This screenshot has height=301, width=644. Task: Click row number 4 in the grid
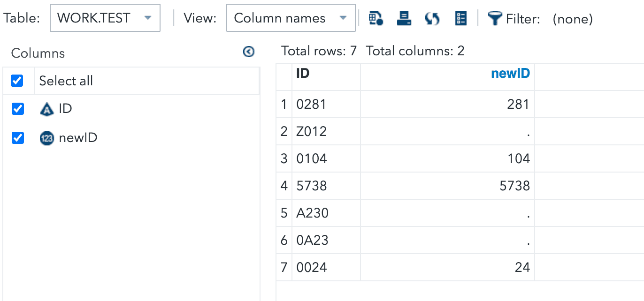click(x=284, y=186)
